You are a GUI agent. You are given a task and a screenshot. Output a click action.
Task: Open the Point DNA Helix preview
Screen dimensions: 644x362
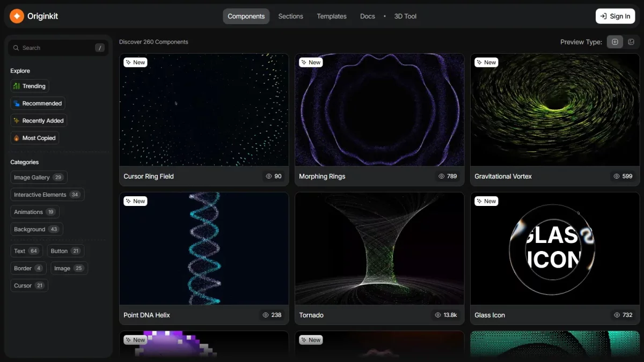pos(204,249)
